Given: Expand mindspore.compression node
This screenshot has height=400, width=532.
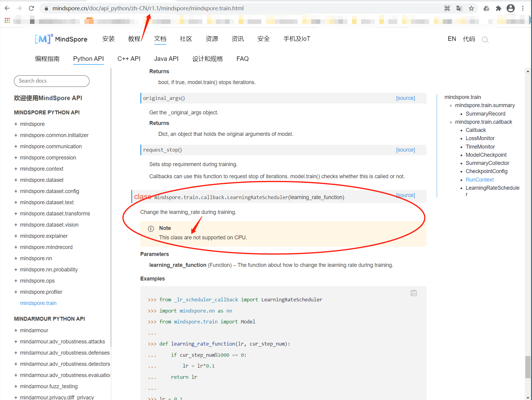Looking at the screenshot, I should coord(16,158).
